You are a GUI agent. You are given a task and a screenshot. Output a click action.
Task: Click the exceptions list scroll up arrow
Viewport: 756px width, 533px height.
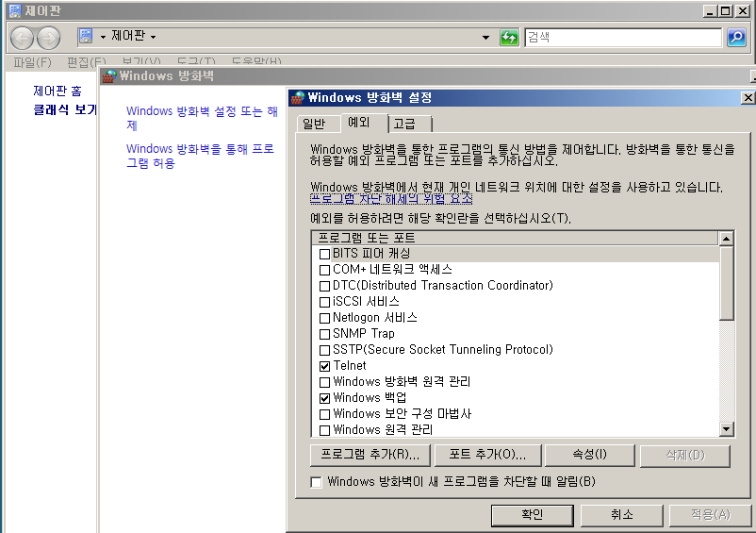(x=726, y=239)
